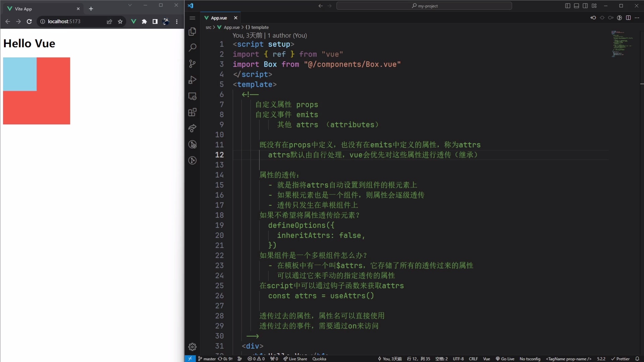Open the Manage settings gear
The image size is (644, 362).
pos(193,347)
